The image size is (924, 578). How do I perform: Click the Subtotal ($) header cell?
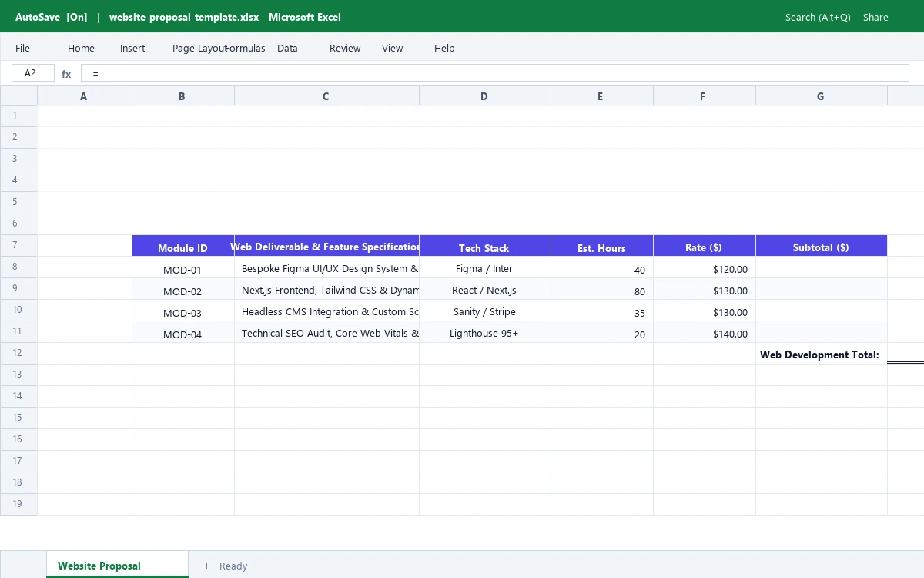[822, 246]
